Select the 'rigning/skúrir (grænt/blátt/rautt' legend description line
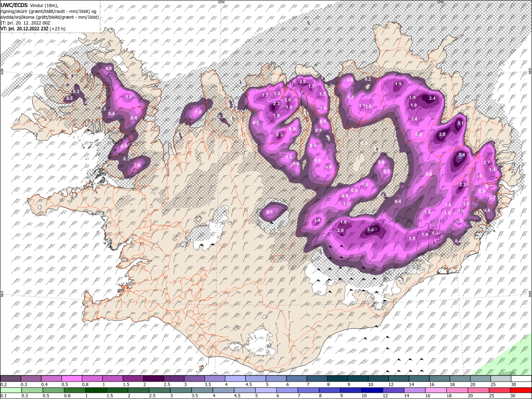This screenshot has height=399, width=532. tap(48, 11)
